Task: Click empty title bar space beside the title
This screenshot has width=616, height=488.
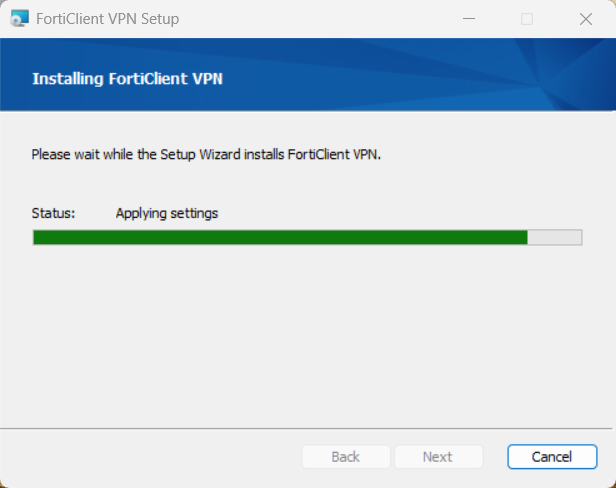Action: [320, 19]
